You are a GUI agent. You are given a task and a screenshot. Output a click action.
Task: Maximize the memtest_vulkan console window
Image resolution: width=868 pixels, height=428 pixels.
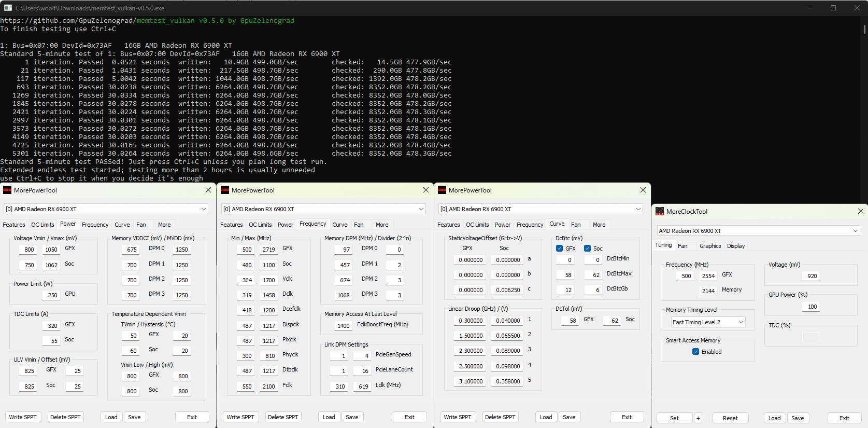point(833,8)
